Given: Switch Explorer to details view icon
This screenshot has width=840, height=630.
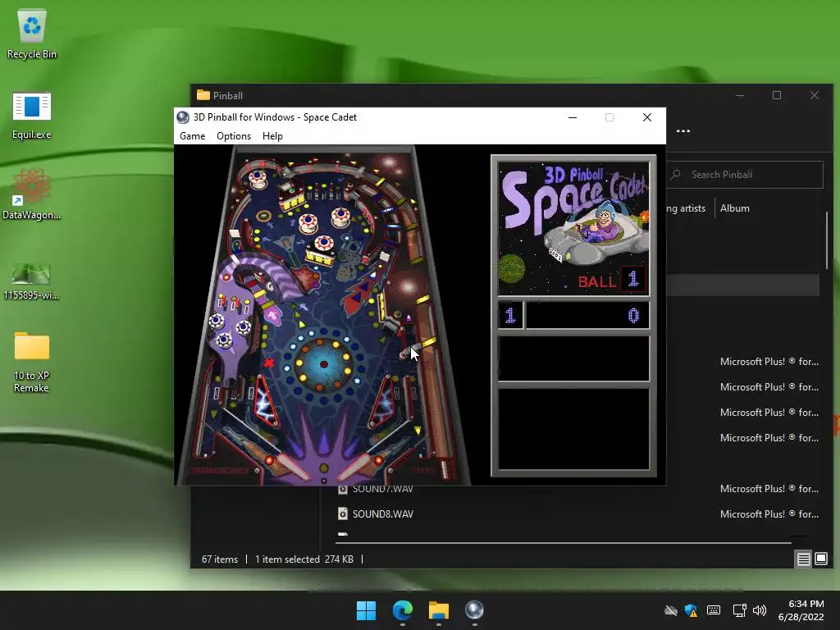Looking at the screenshot, I should (804, 559).
